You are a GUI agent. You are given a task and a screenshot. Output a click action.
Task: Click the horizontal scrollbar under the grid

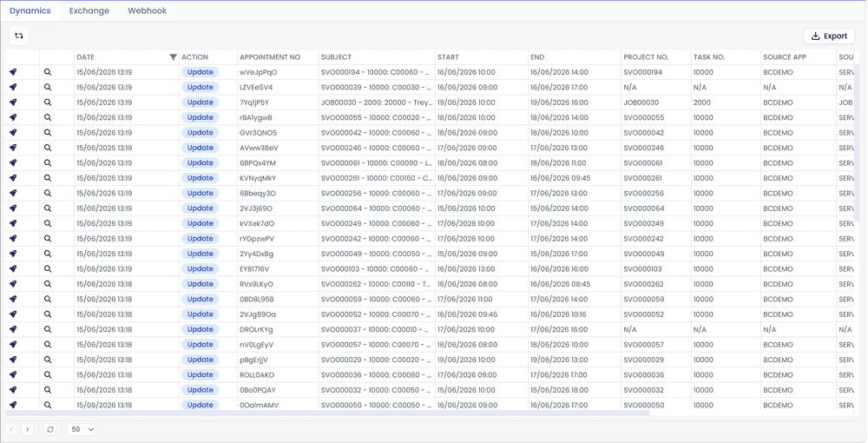click(326, 413)
